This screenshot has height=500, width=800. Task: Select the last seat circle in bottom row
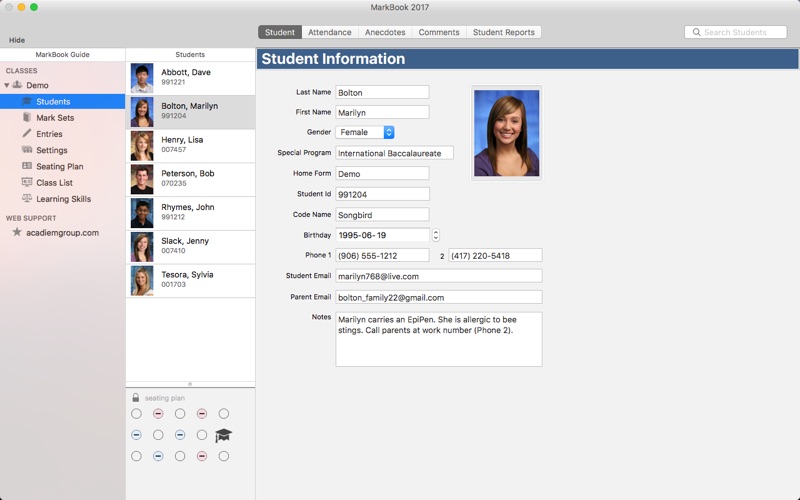tap(223, 457)
